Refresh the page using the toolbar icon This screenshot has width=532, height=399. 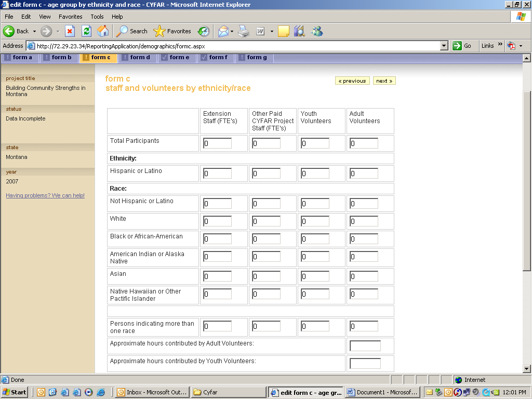click(x=86, y=31)
